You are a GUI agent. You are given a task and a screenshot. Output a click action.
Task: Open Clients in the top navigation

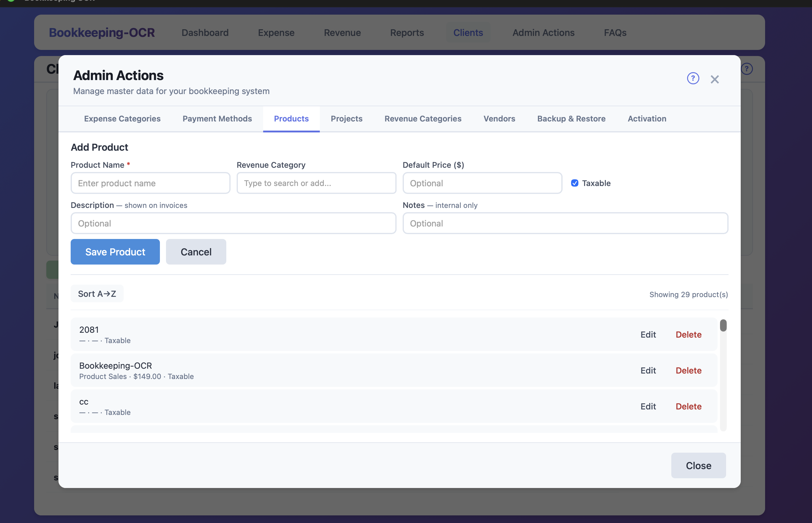click(x=468, y=33)
